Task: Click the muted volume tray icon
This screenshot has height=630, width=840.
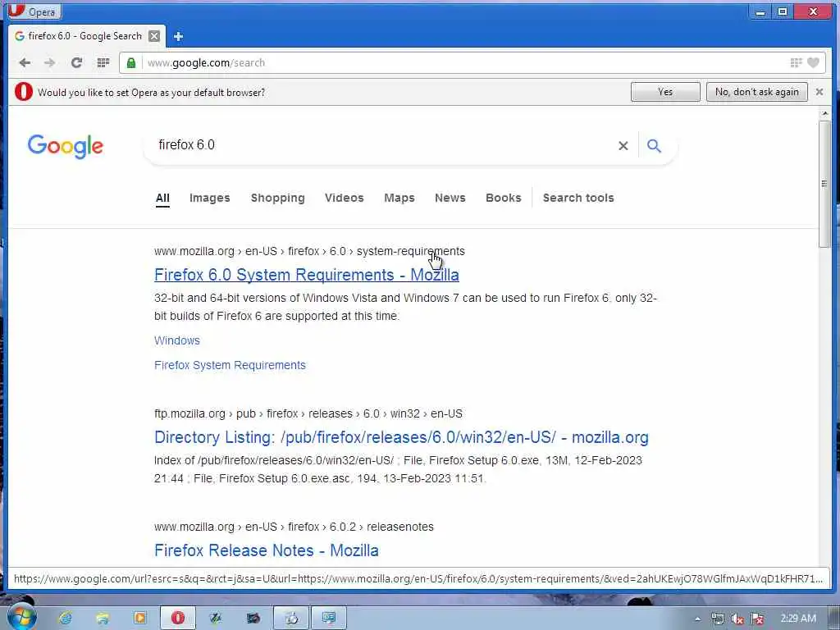Action: (737, 619)
